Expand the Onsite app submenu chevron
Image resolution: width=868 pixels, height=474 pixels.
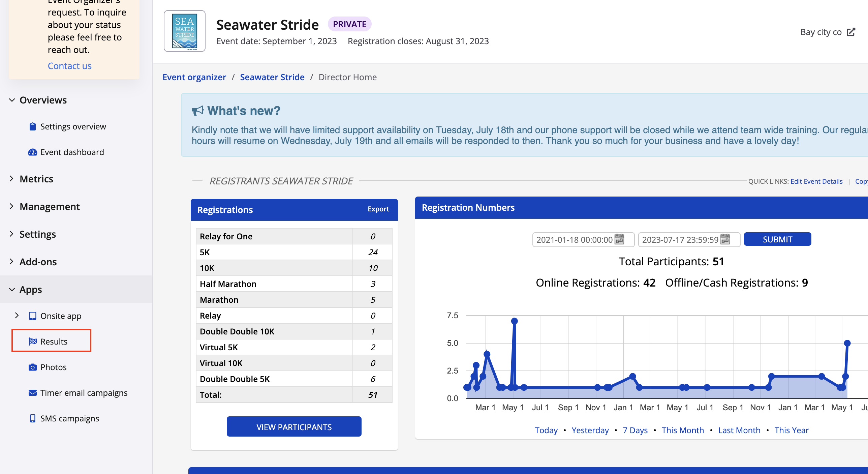click(17, 316)
